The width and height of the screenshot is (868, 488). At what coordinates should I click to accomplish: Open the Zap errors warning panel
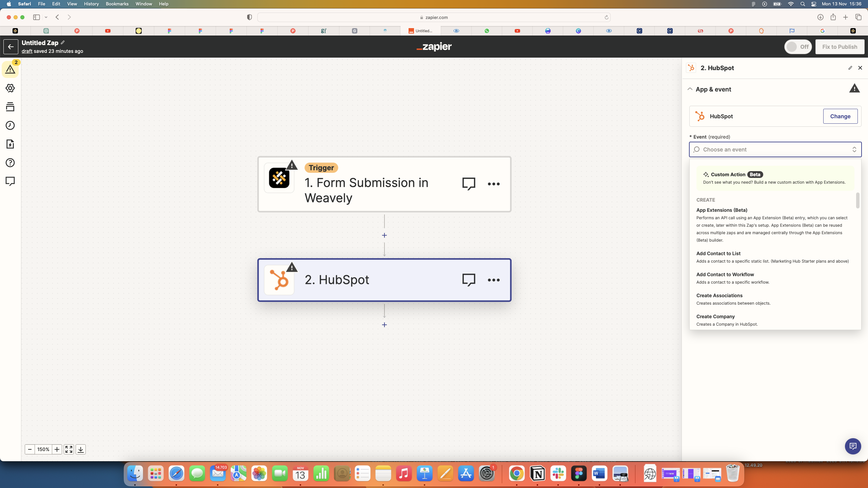(x=10, y=69)
